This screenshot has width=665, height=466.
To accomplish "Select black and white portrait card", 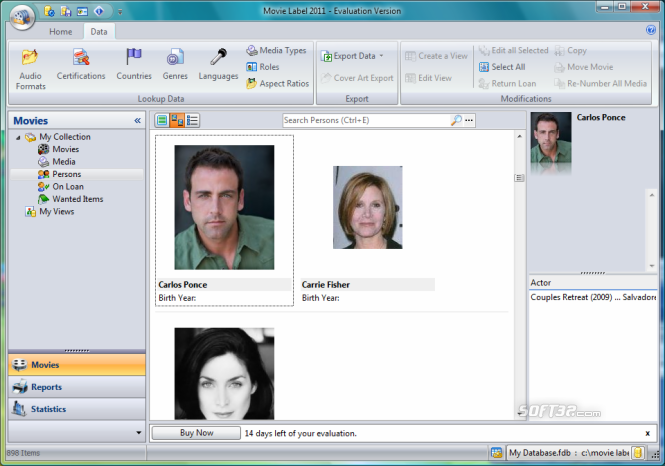I will tap(224, 373).
